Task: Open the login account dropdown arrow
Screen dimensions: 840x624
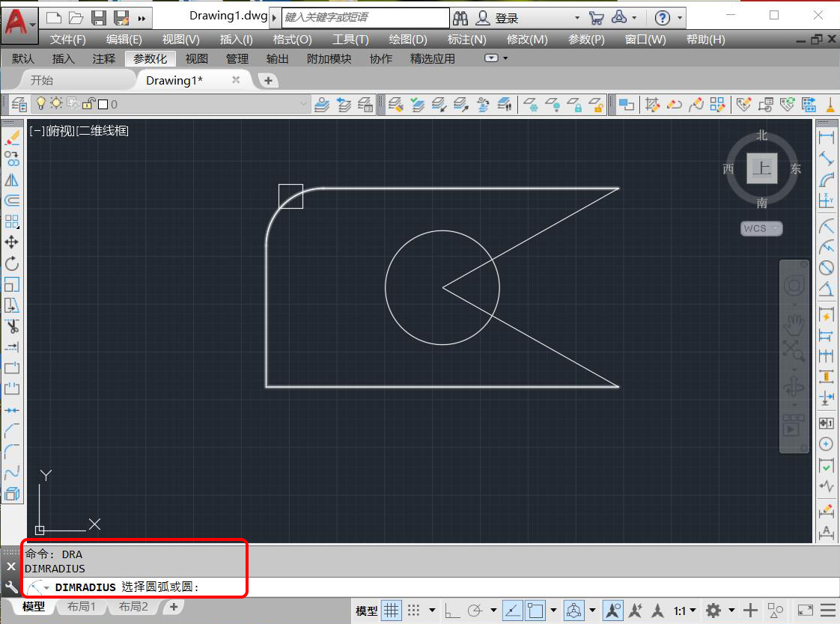Action: tap(577, 18)
